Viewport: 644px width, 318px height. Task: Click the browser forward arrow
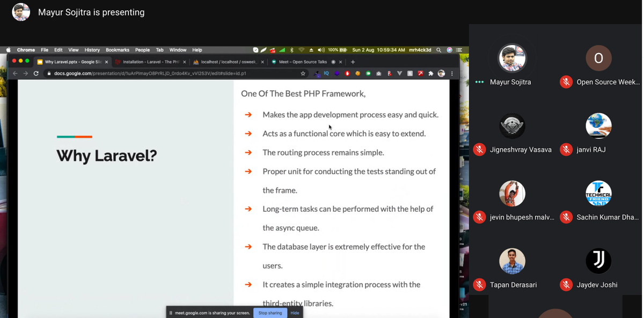[25, 73]
